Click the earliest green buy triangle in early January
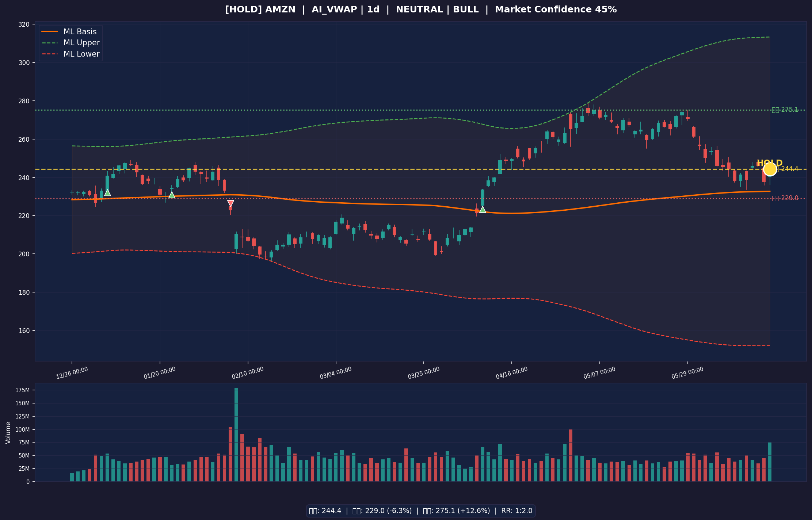The image size is (812, 520). coord(107,193)
